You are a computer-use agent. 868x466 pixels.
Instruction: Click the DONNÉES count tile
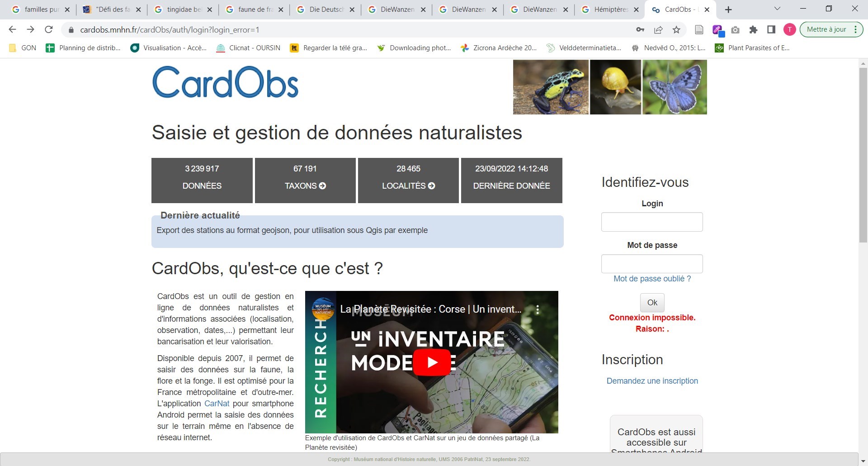[x=202, y=181]
